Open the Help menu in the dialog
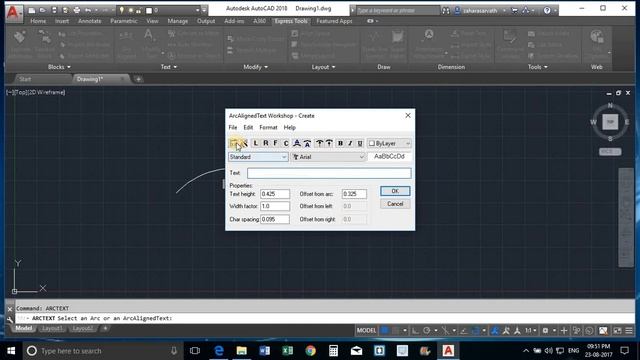This screenshot has height=360, width=640. (289, 127)
